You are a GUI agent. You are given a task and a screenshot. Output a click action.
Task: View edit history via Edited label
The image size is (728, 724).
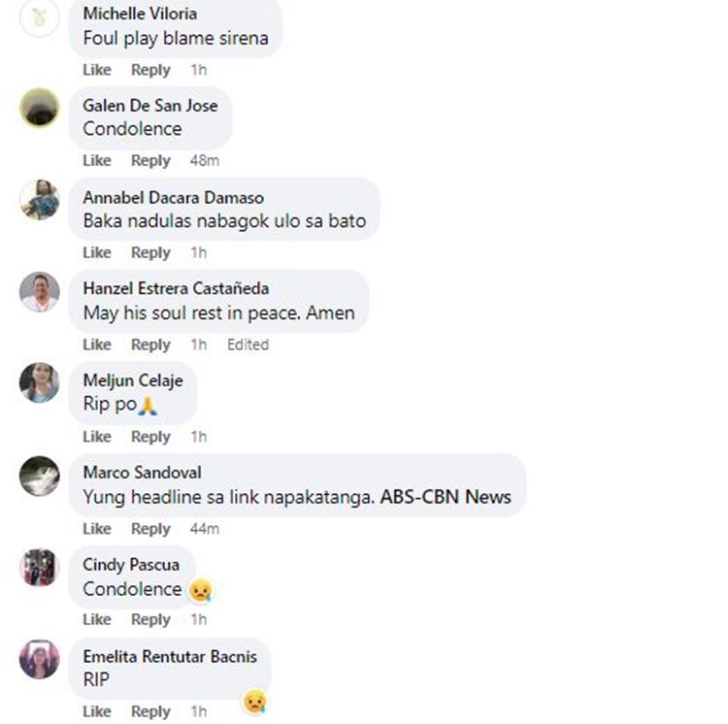tap(248, 345)
